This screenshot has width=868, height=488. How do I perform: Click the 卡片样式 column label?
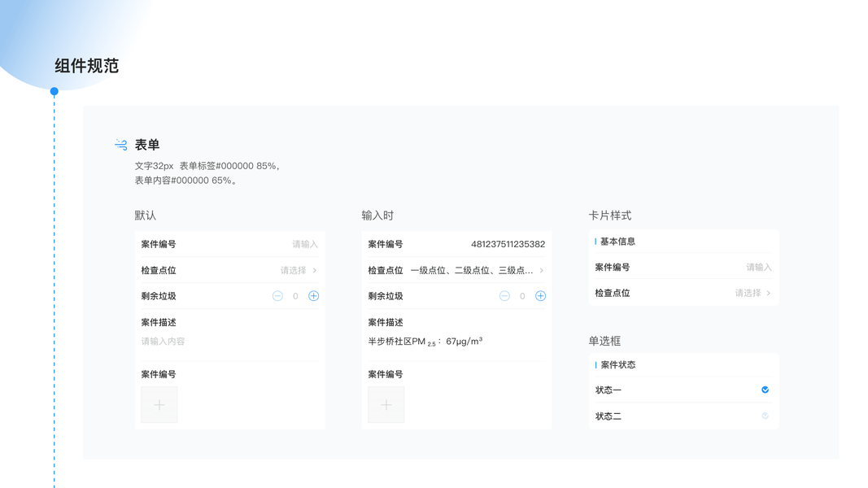609,216
